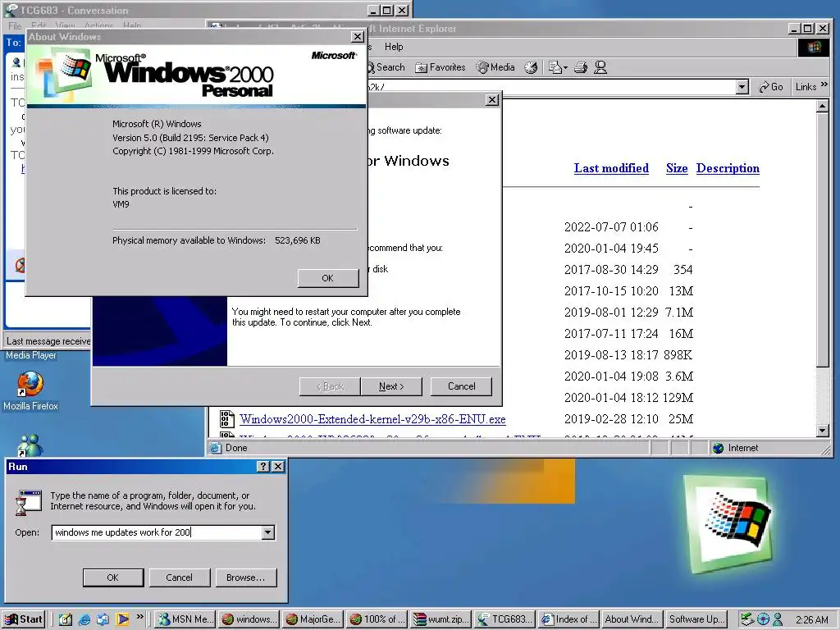
Task: Switch to wumt.zip taskbar button
Action: coord(441,619)
